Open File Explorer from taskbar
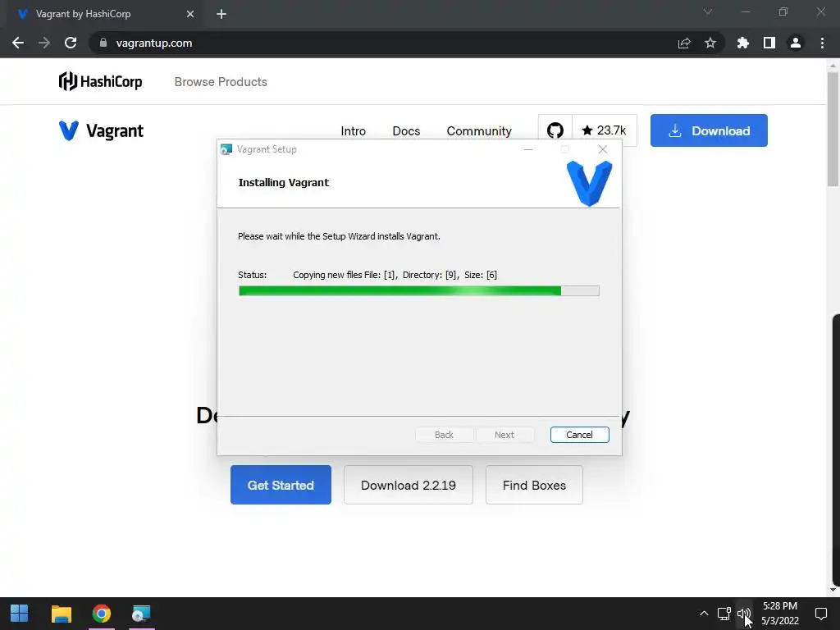 tap(61, 614)
